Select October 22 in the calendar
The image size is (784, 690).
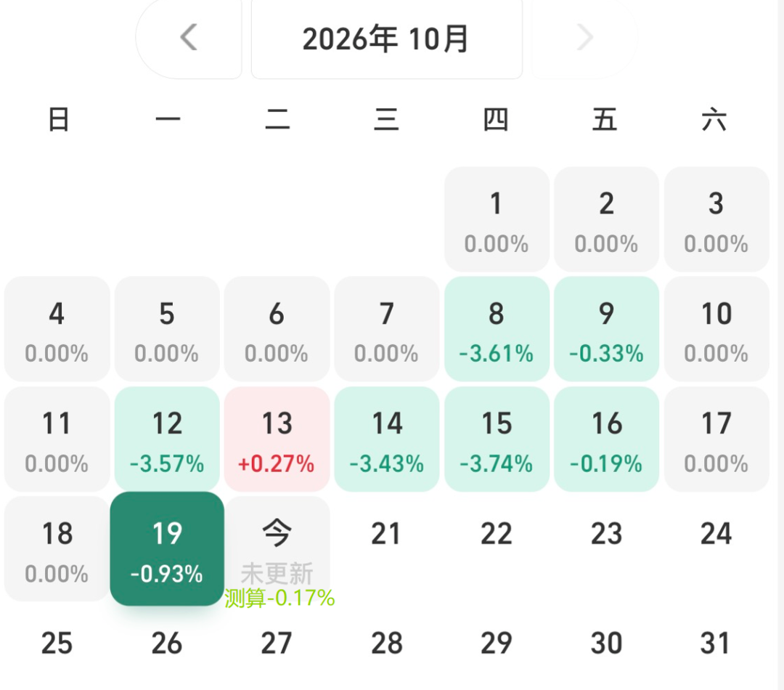[x=497, y=534]
